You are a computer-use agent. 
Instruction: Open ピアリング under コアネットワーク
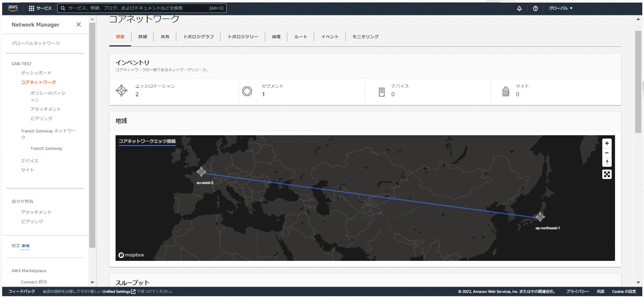click(41, 119)
